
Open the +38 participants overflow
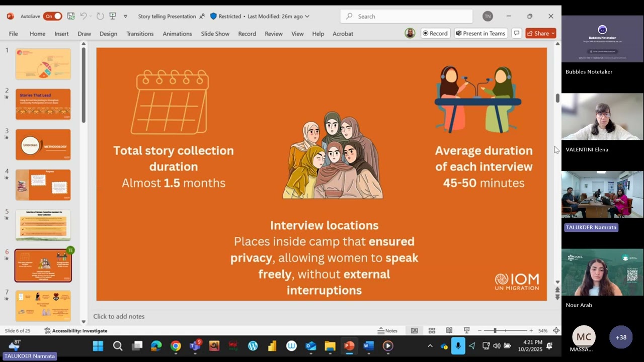621,337
